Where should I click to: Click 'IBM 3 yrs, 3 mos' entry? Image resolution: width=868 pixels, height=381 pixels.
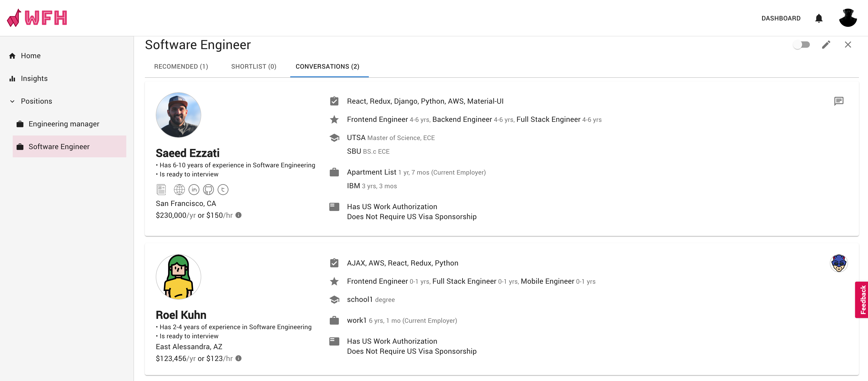tap(372, 186)
